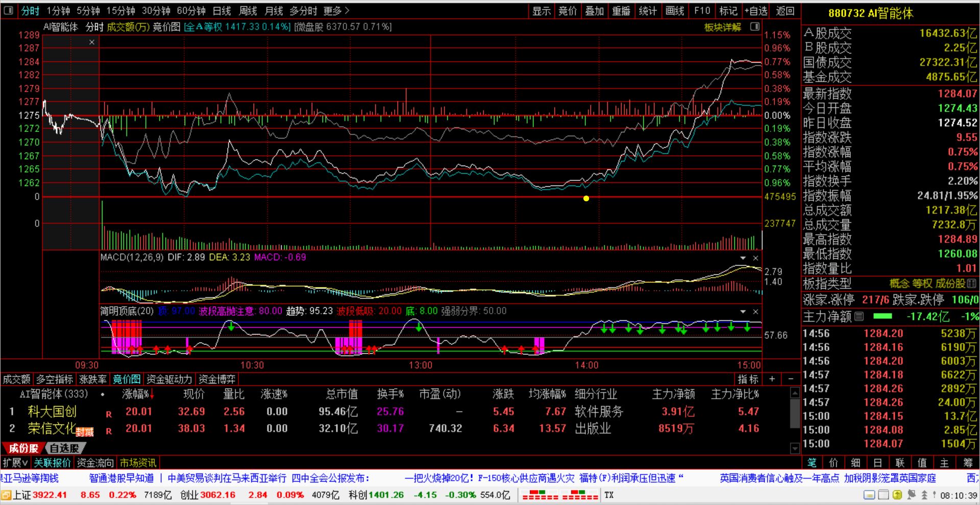Expand the MACD panel dropdown arrow
Image resolution: width=980 pixels, height=505 pixels.
click(x=743, y=258)
